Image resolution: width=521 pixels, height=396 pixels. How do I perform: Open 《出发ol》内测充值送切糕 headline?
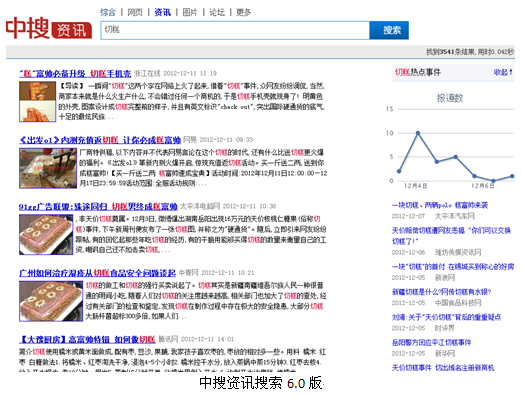tap(100, 140)
